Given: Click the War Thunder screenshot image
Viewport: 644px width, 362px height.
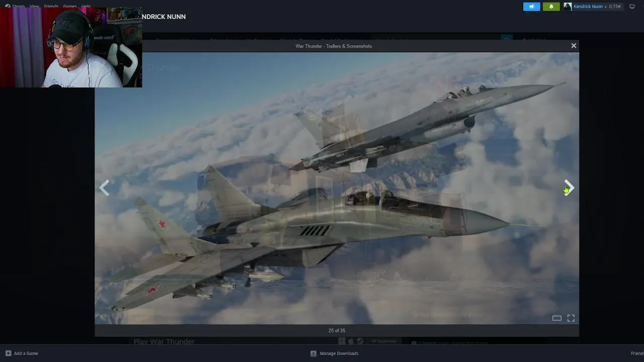Looking at the screenshot, I should point(337,188).
